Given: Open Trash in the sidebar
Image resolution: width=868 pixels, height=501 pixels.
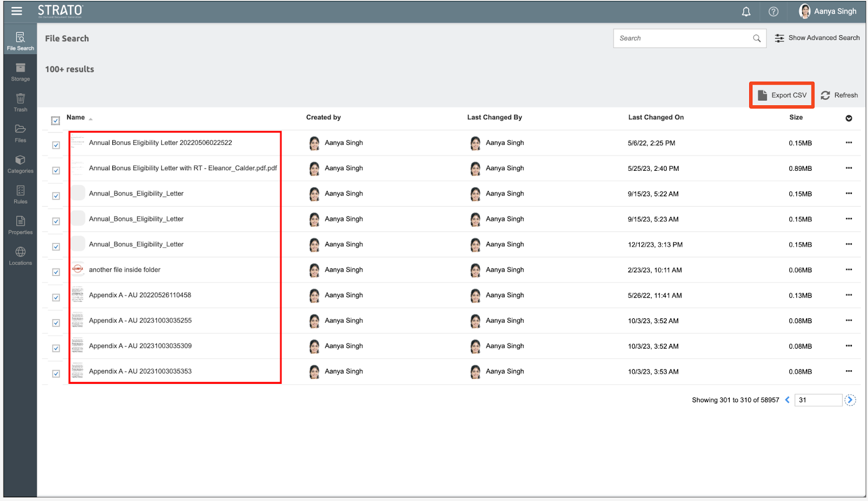Looking at the screenshot, I should point(21,102).
